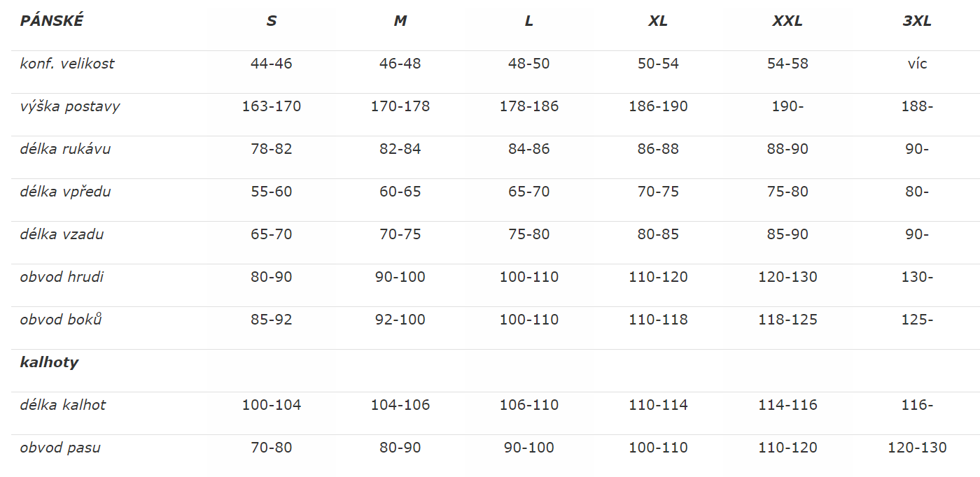Viewport: 980px width, 477px height.
Task: Click the XL size column header
Action: coord(658,21)
